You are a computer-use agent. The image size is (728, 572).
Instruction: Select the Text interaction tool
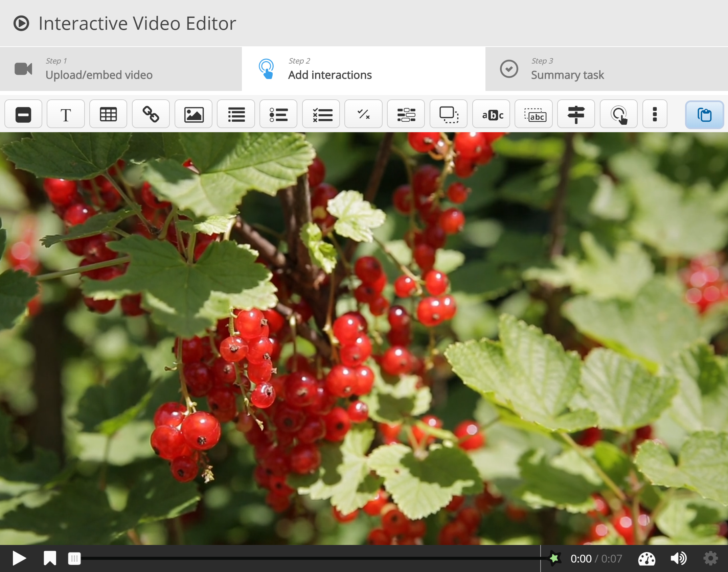pos(66,115)
